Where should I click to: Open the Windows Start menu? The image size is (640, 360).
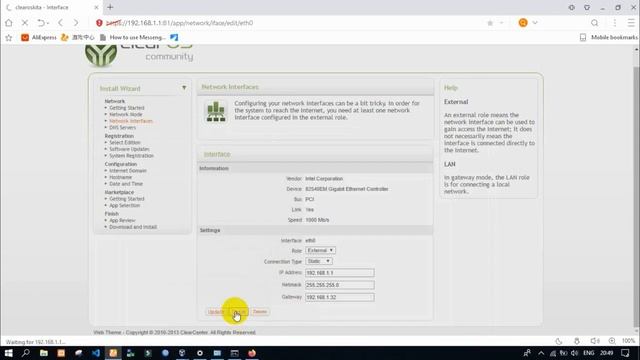point(8,353)
